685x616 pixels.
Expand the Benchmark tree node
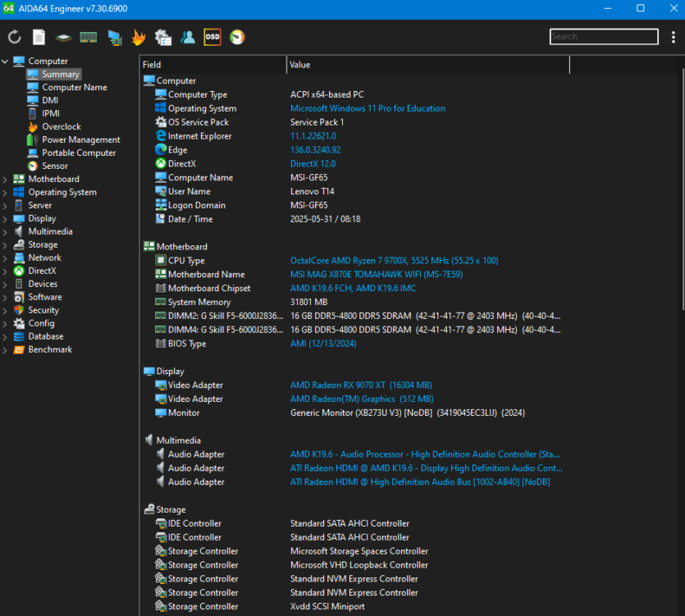(x=5, y=350)
